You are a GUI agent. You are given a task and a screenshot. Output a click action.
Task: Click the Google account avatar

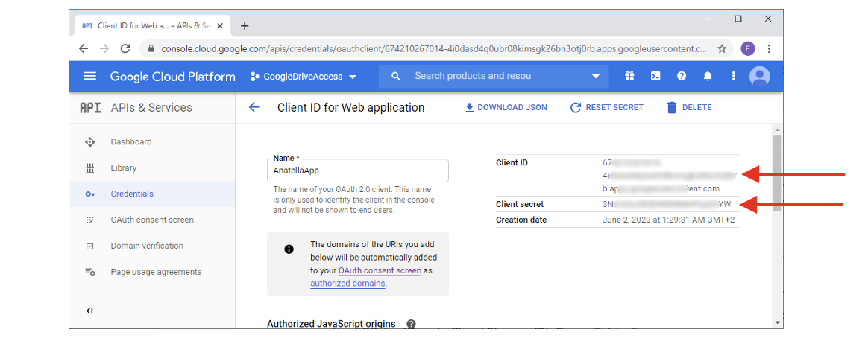point(759,76)
